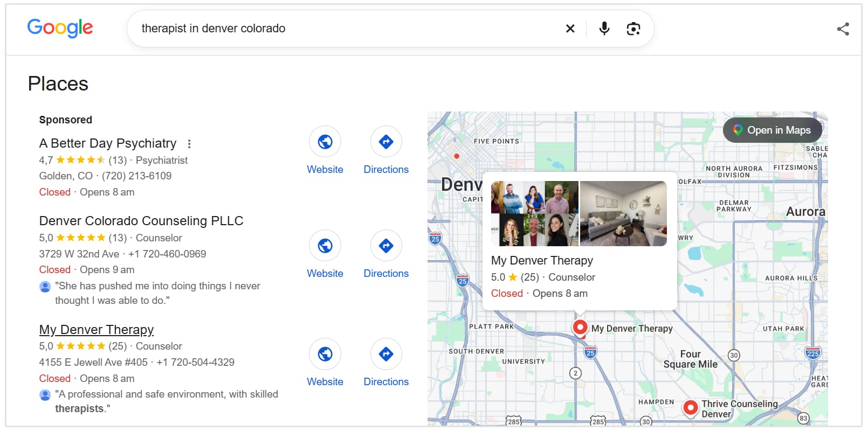Screen dimensions: 868x431
Task: Click the Aurora label on the map
Action: tap(805, 212)
